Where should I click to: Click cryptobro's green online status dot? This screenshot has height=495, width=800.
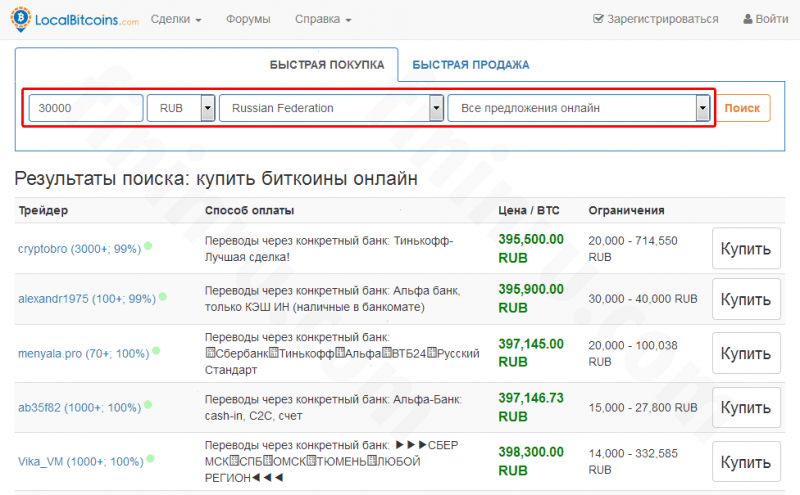[148, 246]
